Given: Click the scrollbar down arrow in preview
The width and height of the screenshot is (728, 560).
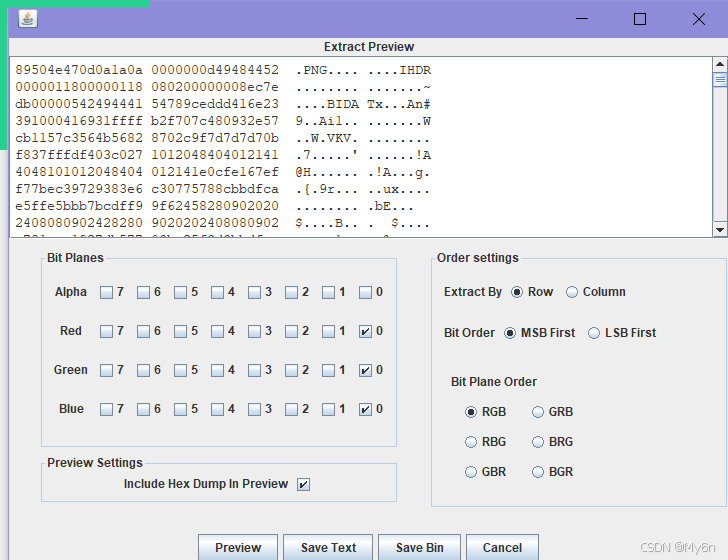Looking at the screenshot, I should pyautogui.click(x=720, y=229).
